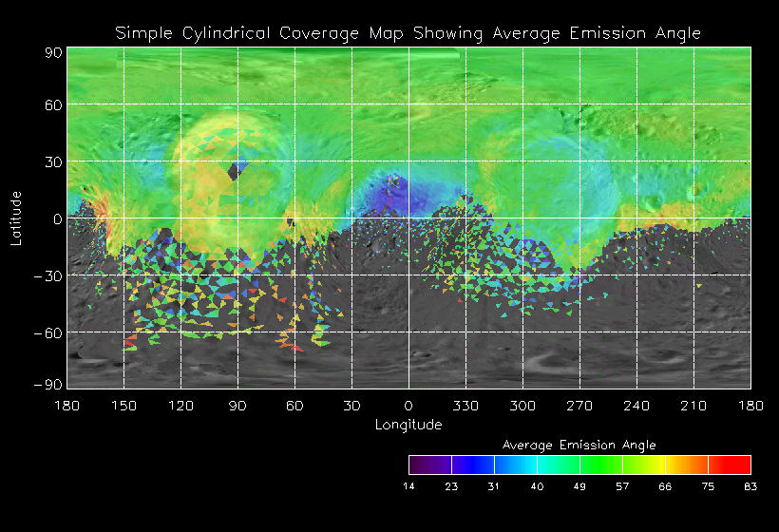
Task: Click the 30 latitude tick label
Action: [53, 162]
